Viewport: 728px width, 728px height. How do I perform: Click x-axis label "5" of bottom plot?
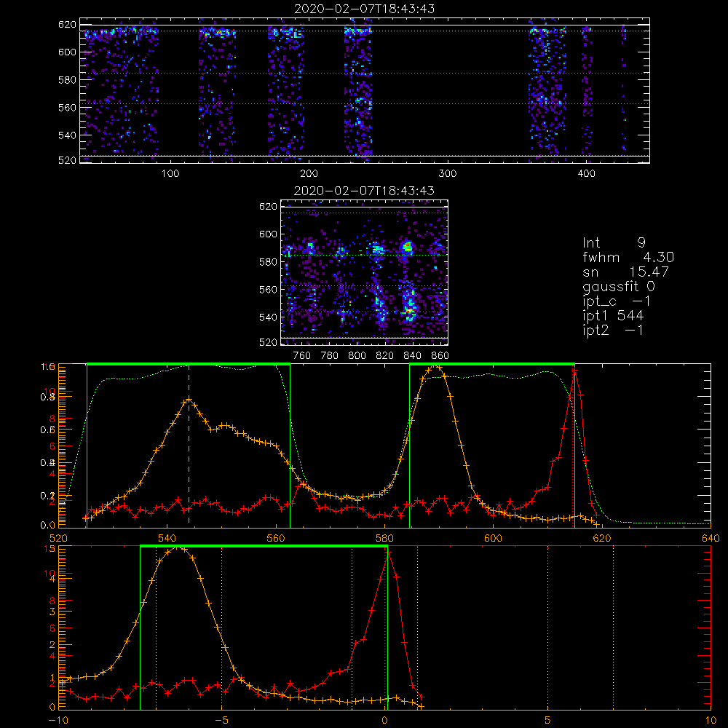point(548,720)
